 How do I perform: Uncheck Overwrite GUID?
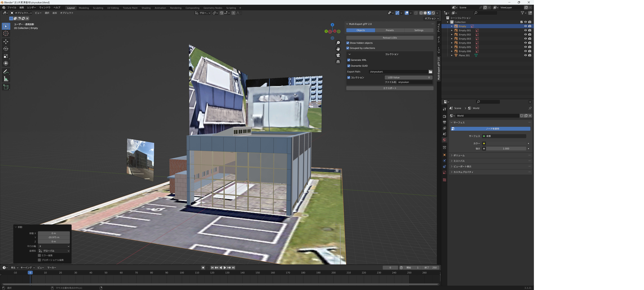click(349, 66)
